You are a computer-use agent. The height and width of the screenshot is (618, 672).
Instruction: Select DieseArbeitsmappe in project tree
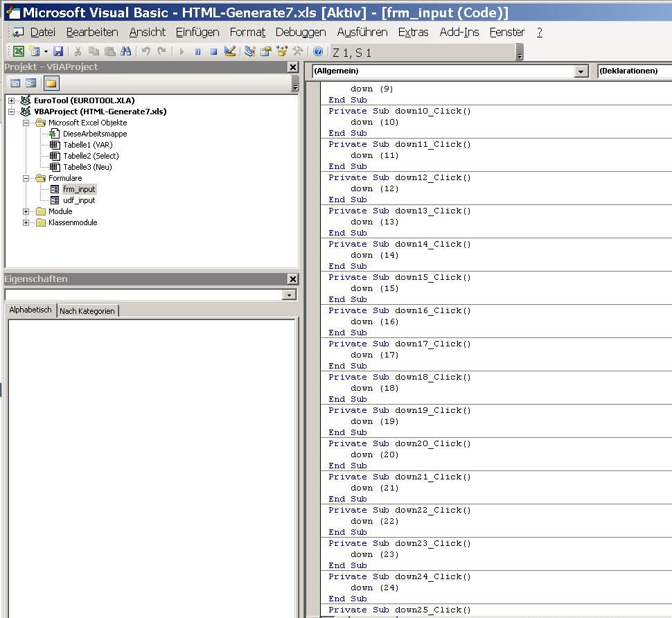(x=95, y=134)
